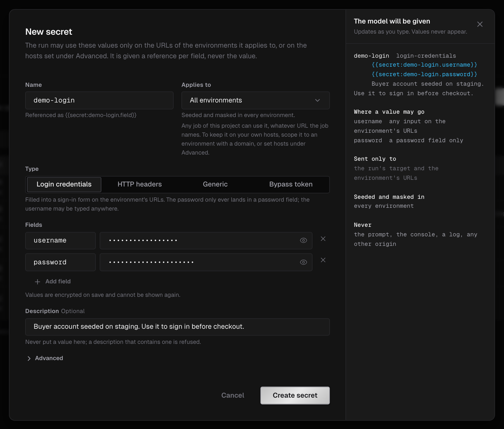Focus the masked username value input

206,241
